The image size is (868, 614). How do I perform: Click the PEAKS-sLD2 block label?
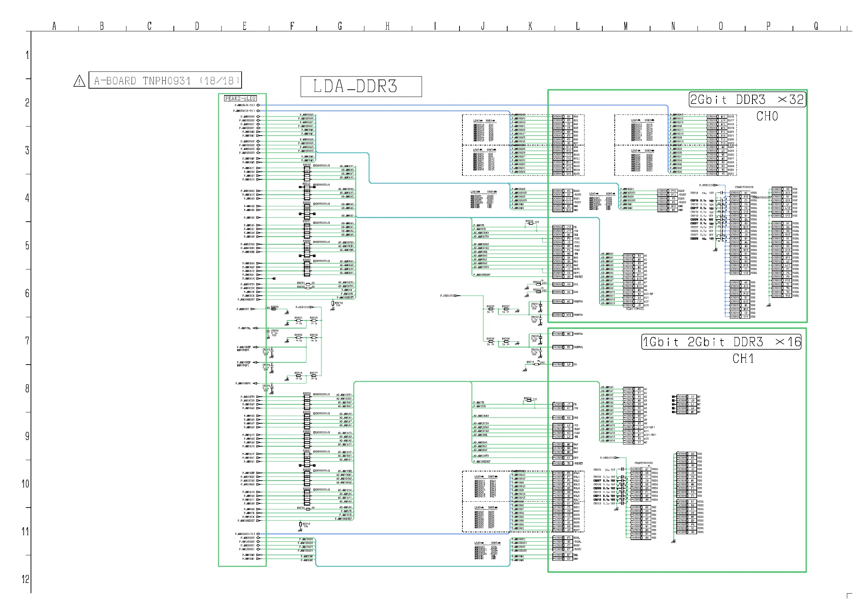click(241, 98)
